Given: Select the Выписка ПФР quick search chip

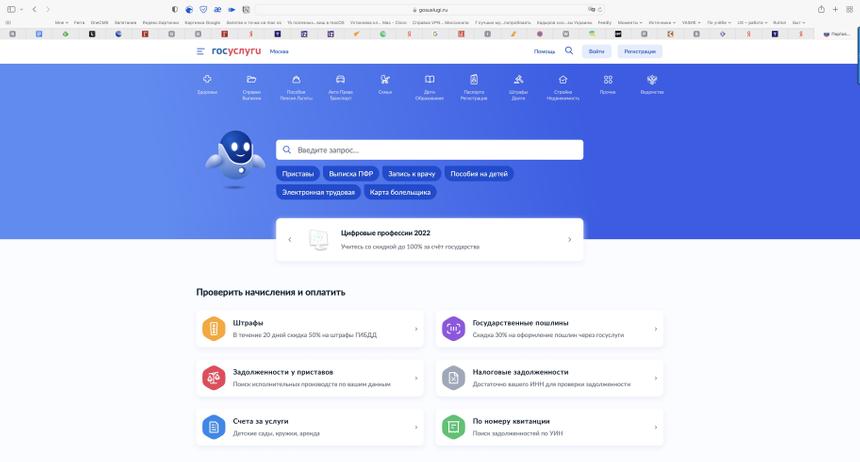Looking at the screenshot, I should point(351,174).
